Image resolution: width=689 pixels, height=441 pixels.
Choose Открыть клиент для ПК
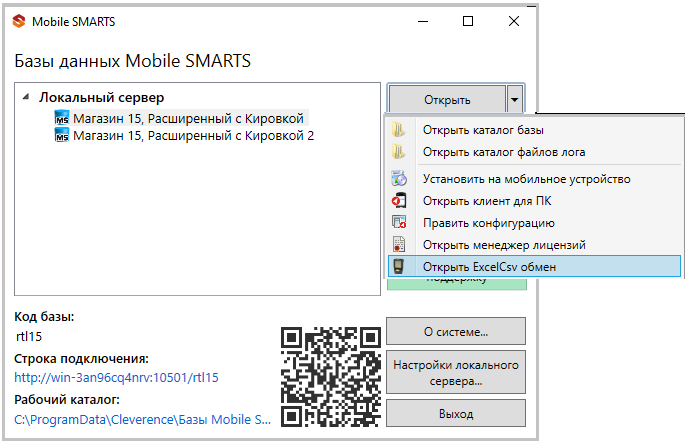click(534, 201)
